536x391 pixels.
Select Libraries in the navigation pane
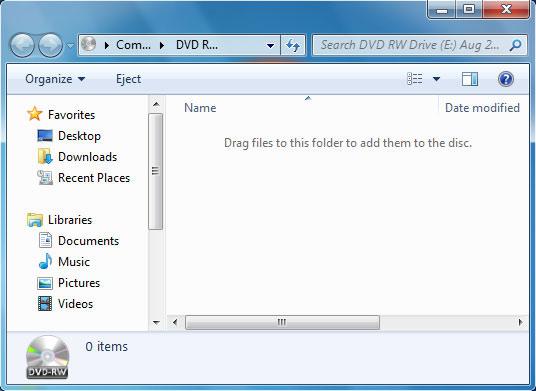coord(70,220)
